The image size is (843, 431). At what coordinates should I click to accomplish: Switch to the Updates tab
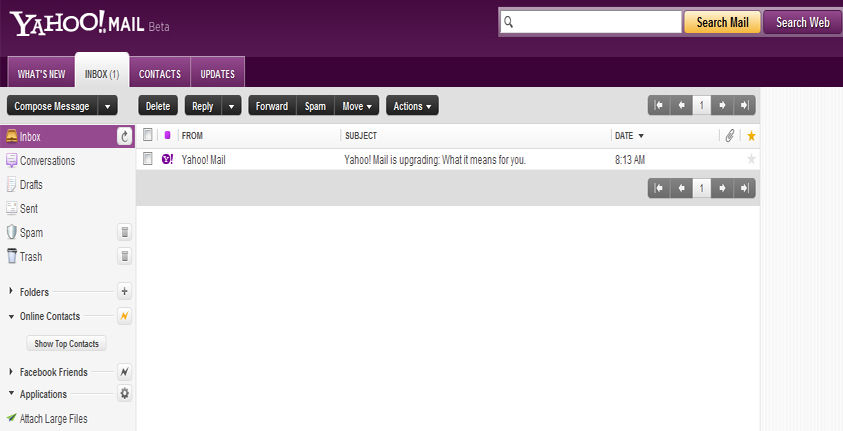(x=217, y=74)
